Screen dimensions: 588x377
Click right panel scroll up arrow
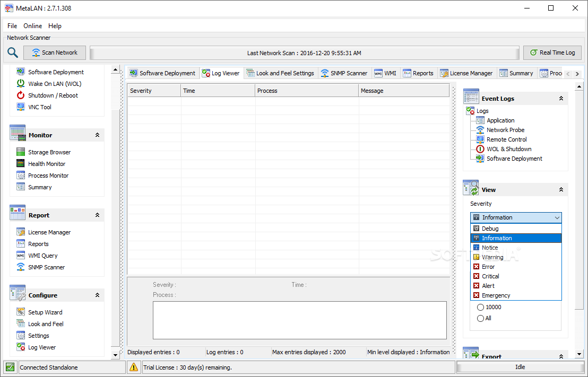pos(580,86)
